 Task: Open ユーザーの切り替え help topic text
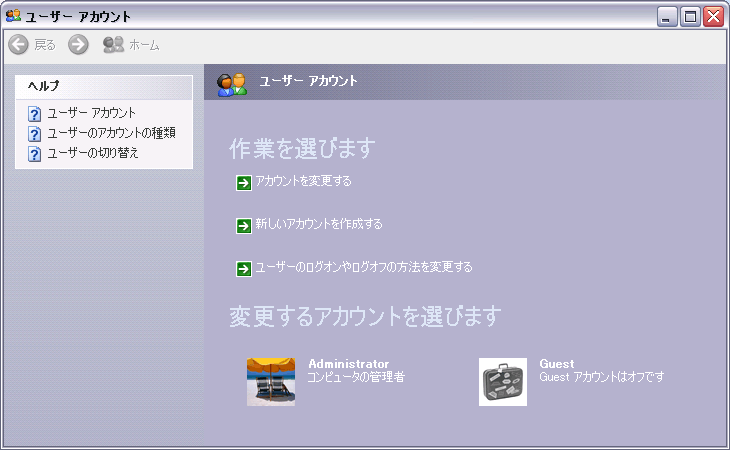[93, 153]
